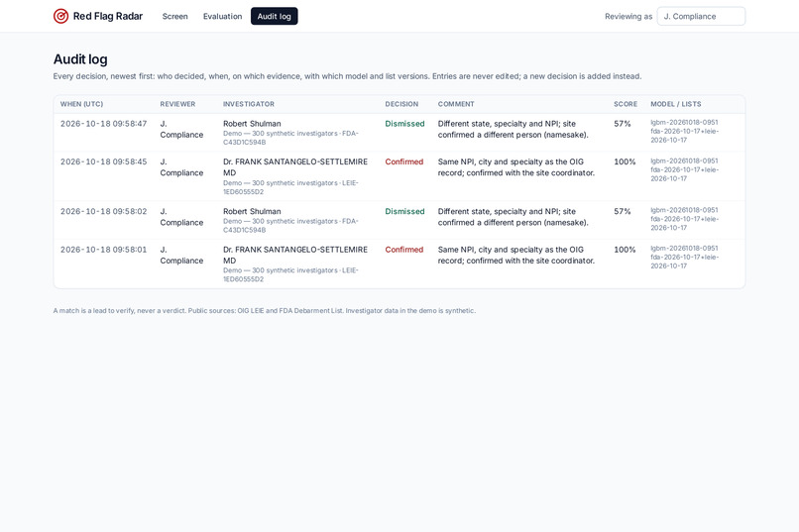The image size is (799, 532).
Task: Click the audit log description sentence
Action: [348, 76]
